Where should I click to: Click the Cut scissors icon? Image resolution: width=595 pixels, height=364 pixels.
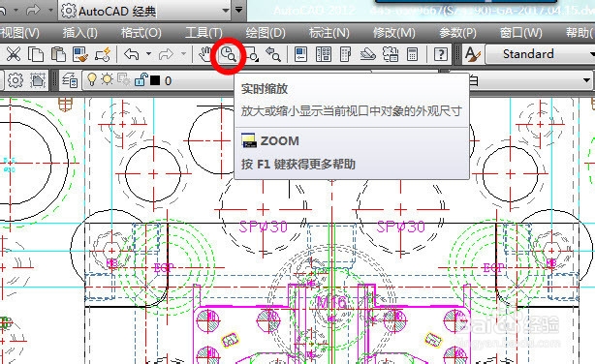14,54
